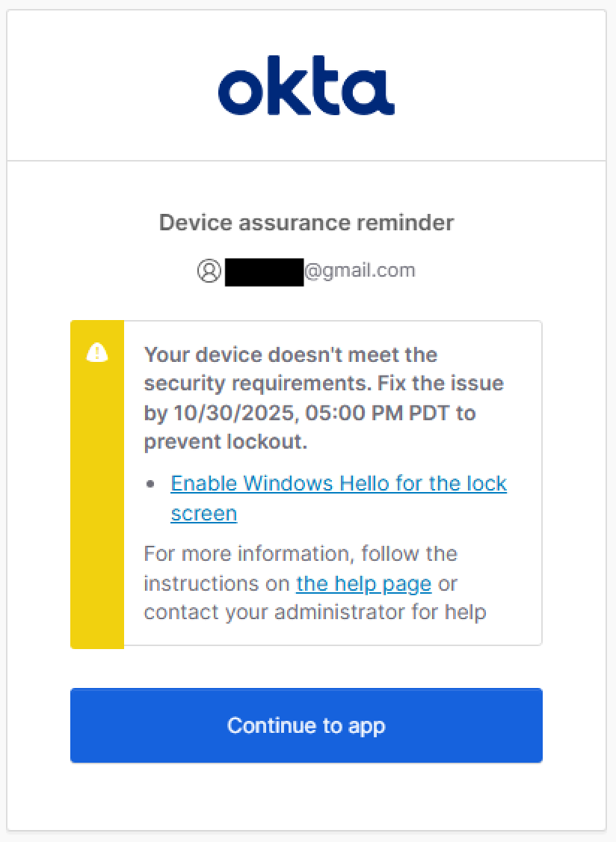Click the Okta logo
616x842 pixels.
coord(307,86)
